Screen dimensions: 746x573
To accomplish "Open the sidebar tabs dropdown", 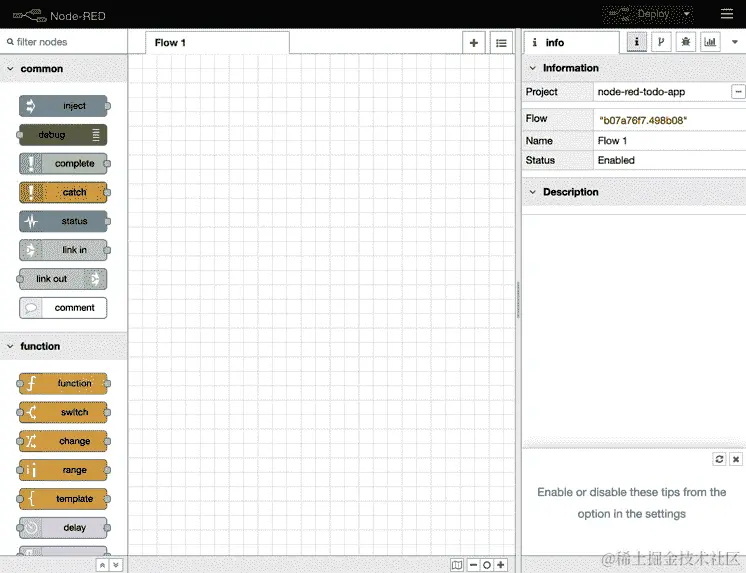I will (x=735, y=42).
